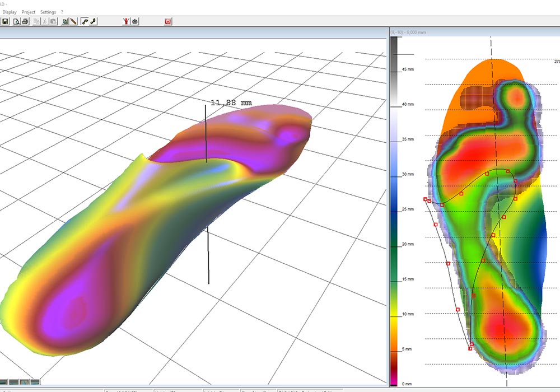
Task: Select second view thumbnail at bottom left
Action: click(13, 382)
